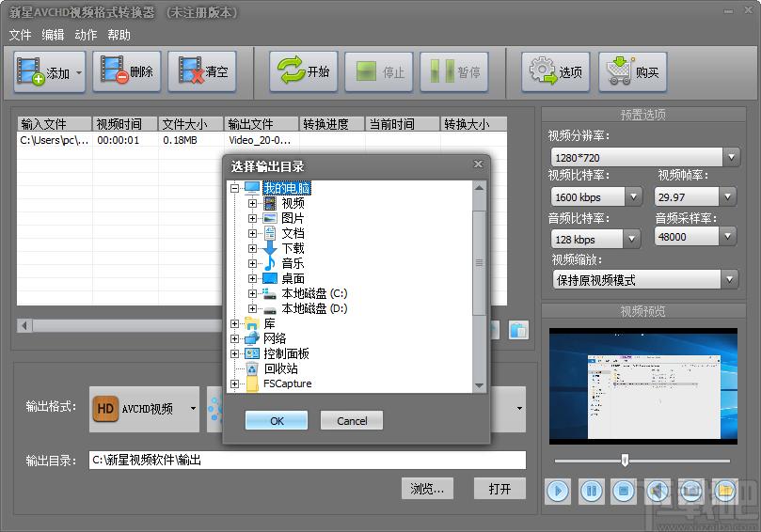Click the 停止 stop button
Image resolution: width=761 pixels, height=532 pixels.
click(379, 71)
